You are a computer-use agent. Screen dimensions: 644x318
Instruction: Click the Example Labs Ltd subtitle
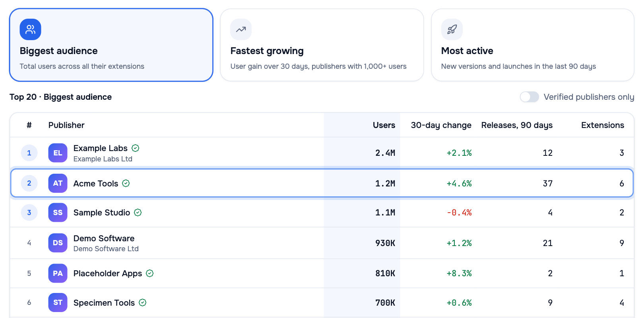[103, 159]
